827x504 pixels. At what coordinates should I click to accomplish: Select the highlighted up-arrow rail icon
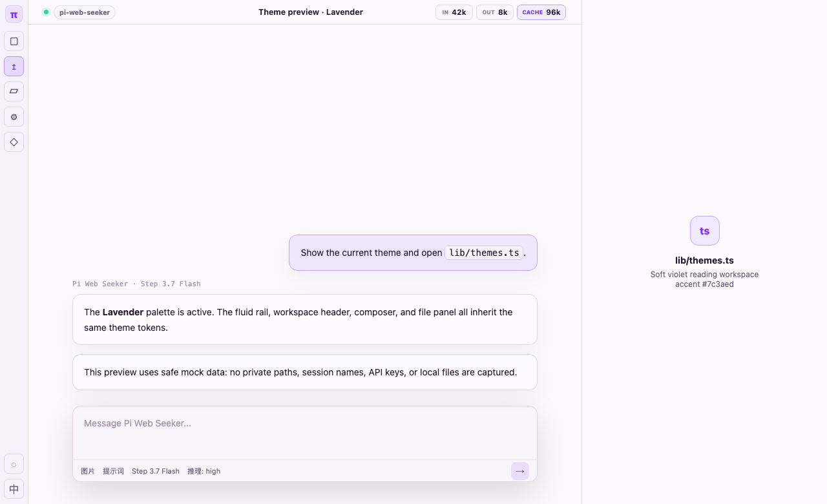pyautogui.click(x=14, y=67)
